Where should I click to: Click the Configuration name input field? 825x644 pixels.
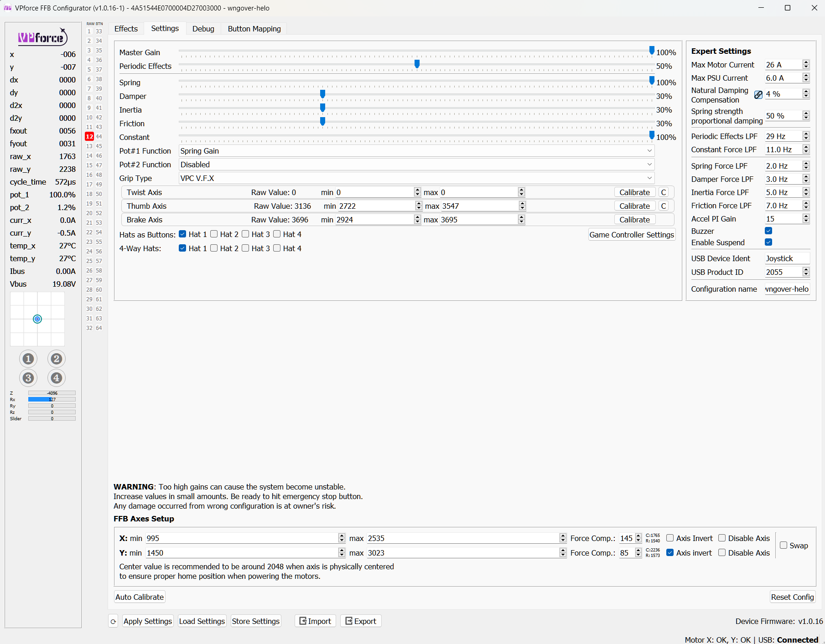[x=787, y=289]
